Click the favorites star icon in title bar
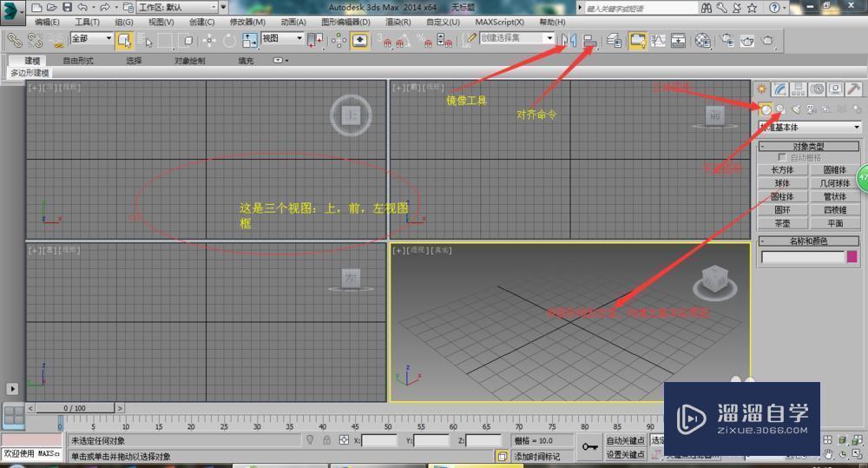The image size is (868, 468). click(752, 7)
